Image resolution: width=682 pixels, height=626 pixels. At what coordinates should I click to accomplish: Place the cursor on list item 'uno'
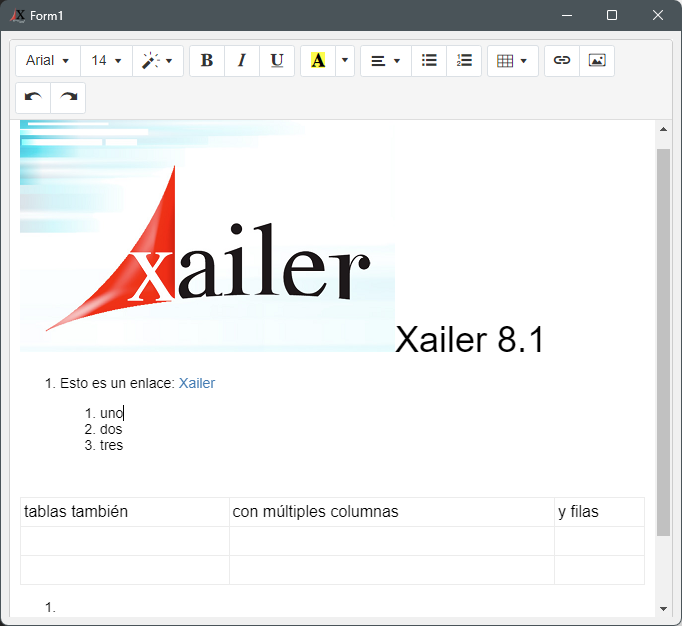(112, 413)
